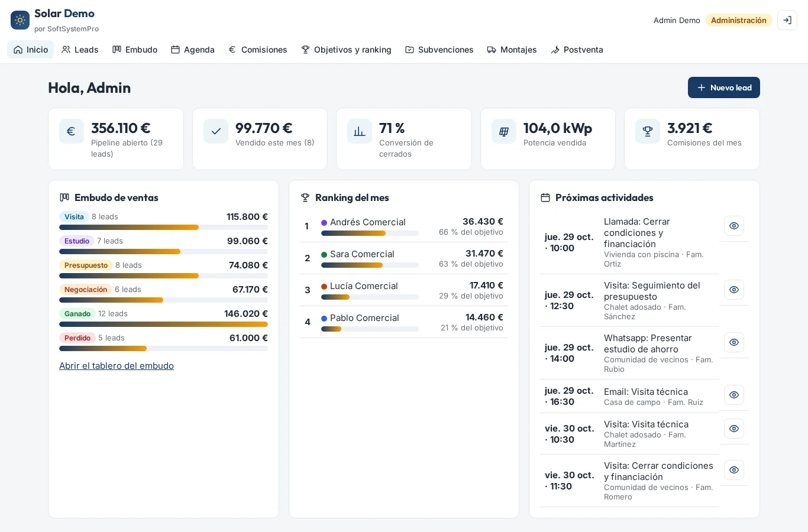Click the Visita stage badge

pos(74,217)
